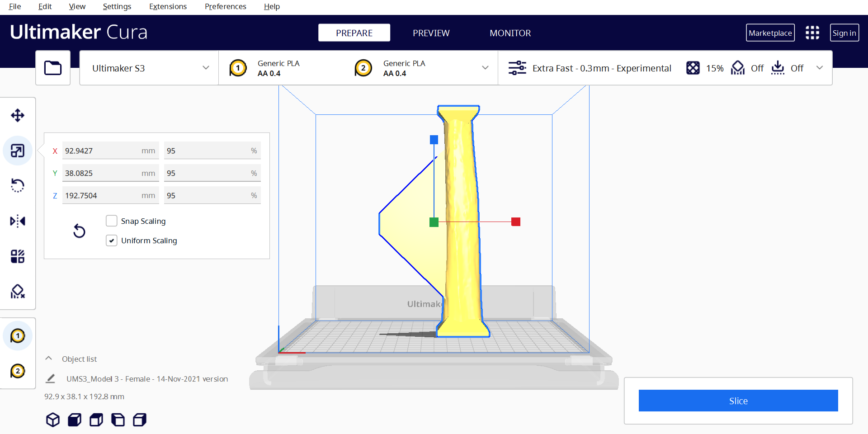Select the Move tool in left toolbar

pos(18,115)
